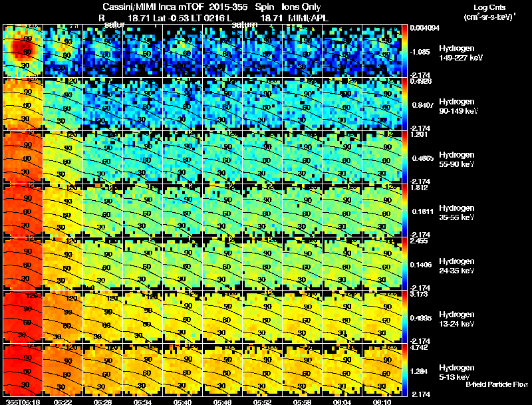The height and width of the screenshot is (405, 532).
Task: Select the Hydrogen 24-35 keV color bar
Action: pyautogui.click(x=404, y=263)
